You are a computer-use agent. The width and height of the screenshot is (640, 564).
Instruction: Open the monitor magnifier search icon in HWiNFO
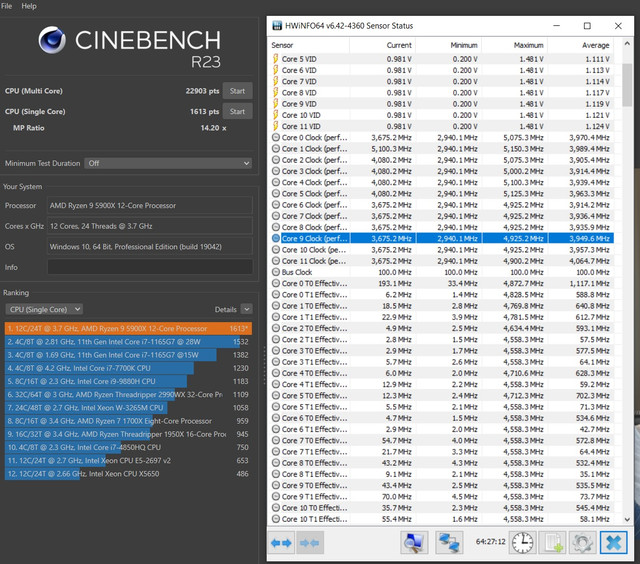coord(414,542)
